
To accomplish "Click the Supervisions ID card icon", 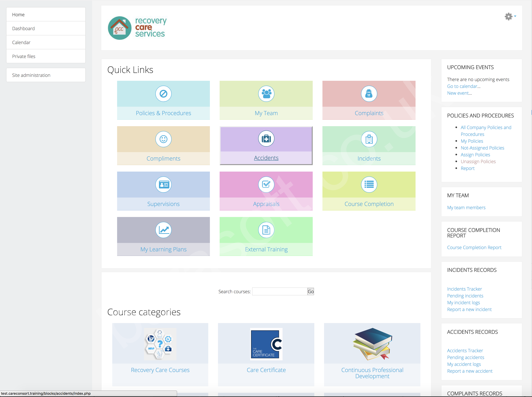I will pos(163,185).
